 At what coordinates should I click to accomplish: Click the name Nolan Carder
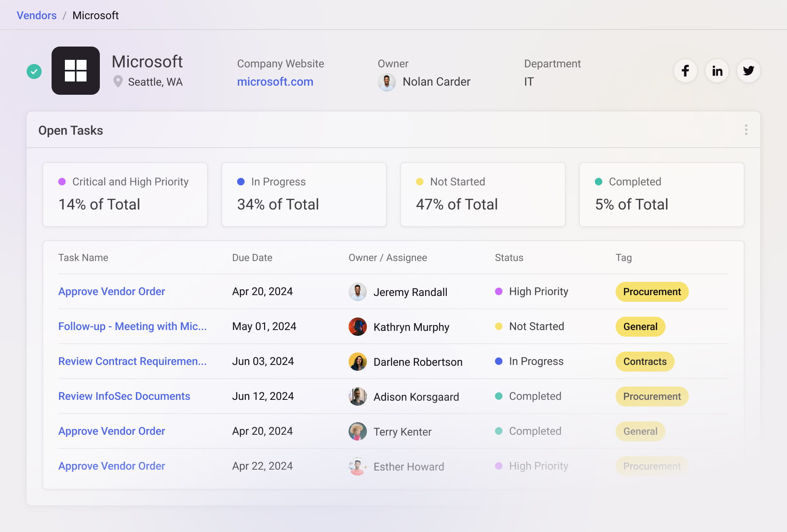click(436, 82)
